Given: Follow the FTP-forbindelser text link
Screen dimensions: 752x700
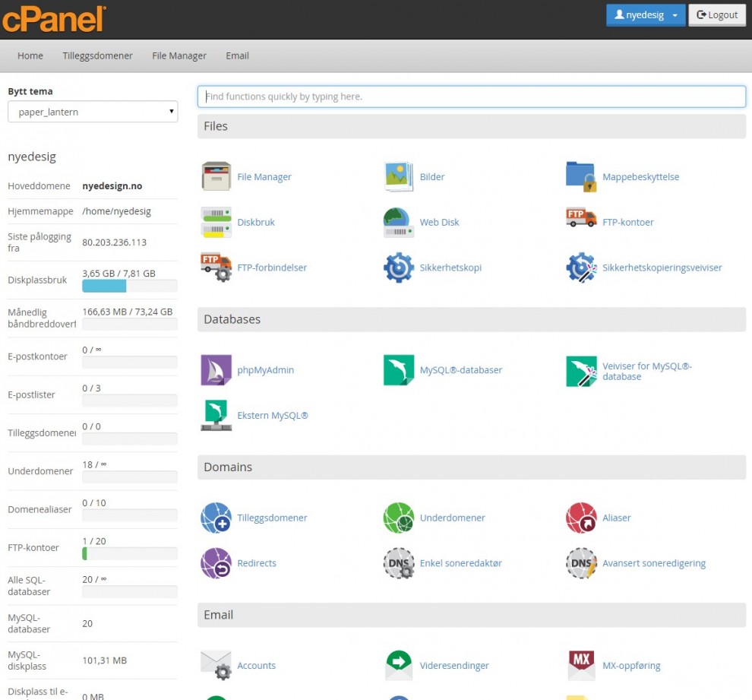Looking at the screenshot, I should point(272,268).
